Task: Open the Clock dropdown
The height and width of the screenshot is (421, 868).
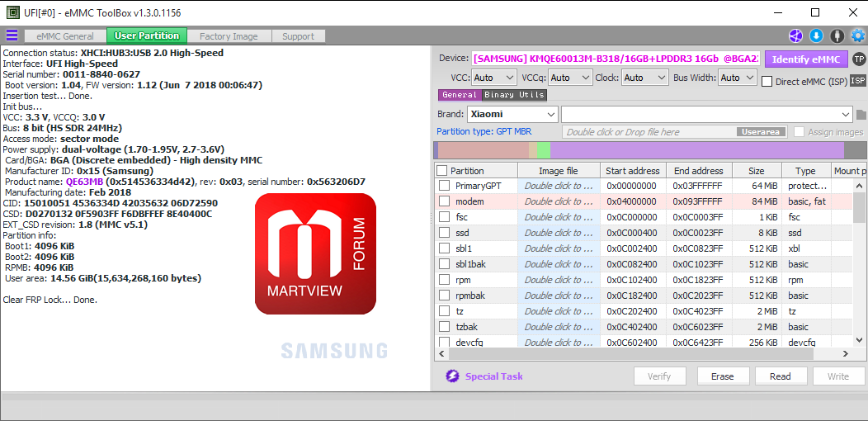Action: (x=644, y=78)
